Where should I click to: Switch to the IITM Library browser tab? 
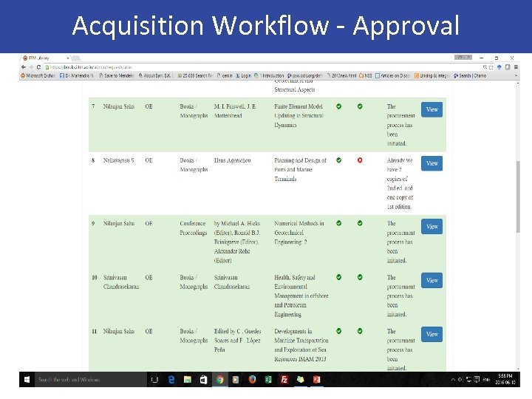[46, 58]
